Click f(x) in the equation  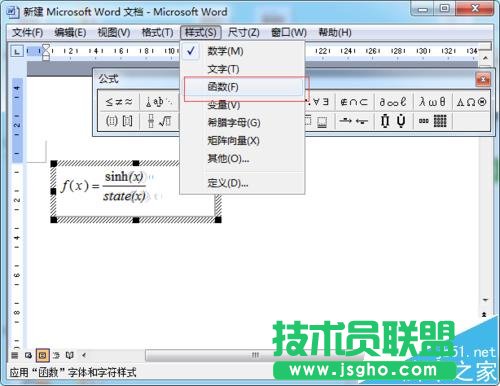pyautogui.click(x=75, y=185)
